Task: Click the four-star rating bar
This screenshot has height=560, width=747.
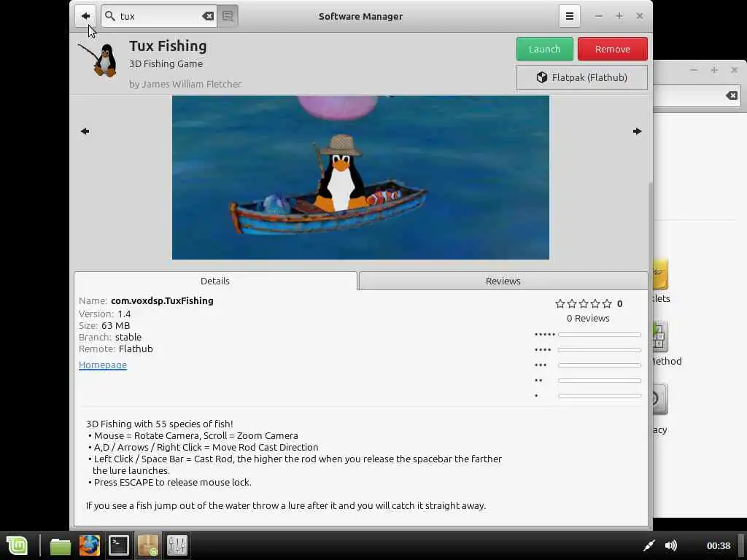Action: coord(600,350)
